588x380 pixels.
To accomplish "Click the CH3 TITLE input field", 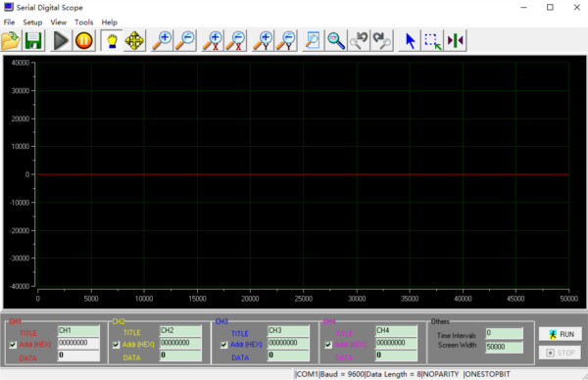I will pyautogui.click(x=288, y=330).
